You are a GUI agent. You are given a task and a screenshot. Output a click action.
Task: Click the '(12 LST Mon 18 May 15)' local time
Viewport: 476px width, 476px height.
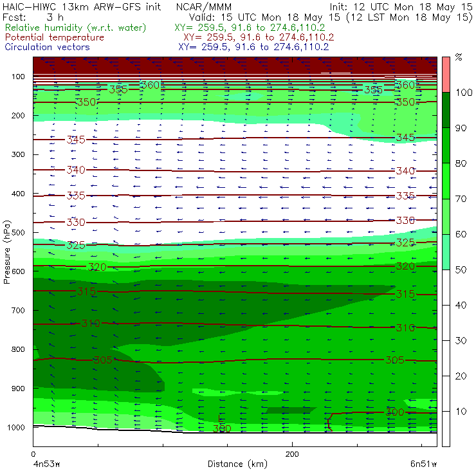pyautogui.click(x=410, y=17)
